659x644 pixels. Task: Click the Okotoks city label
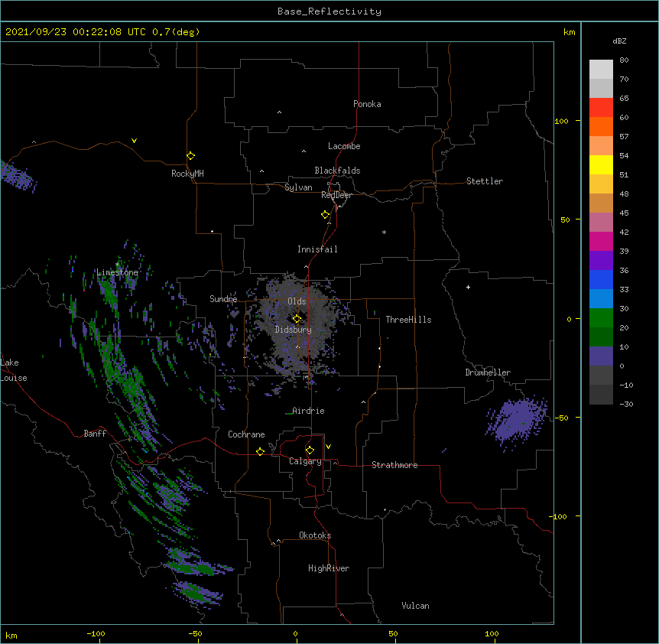(315, 535)
